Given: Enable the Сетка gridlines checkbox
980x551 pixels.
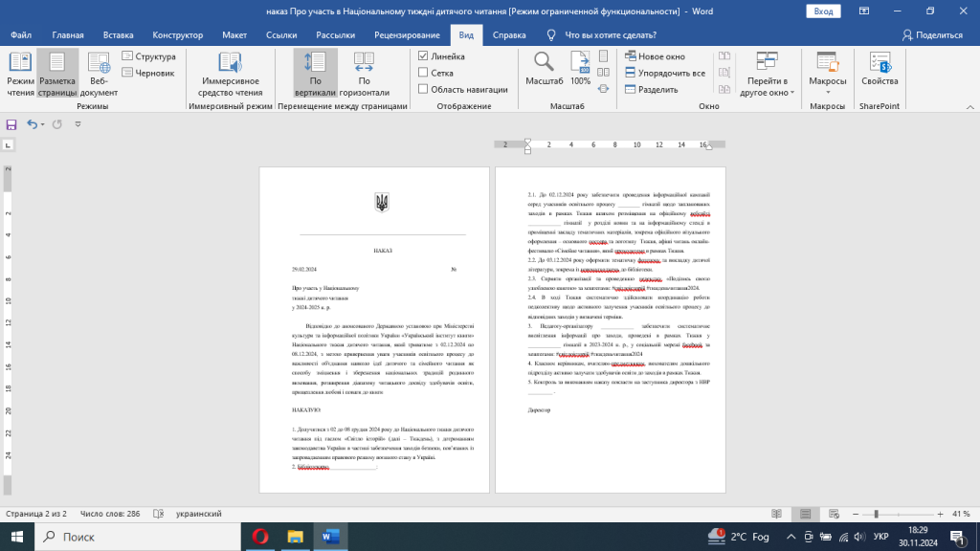Looking at the screenshot, I should [x=424, y=73].
